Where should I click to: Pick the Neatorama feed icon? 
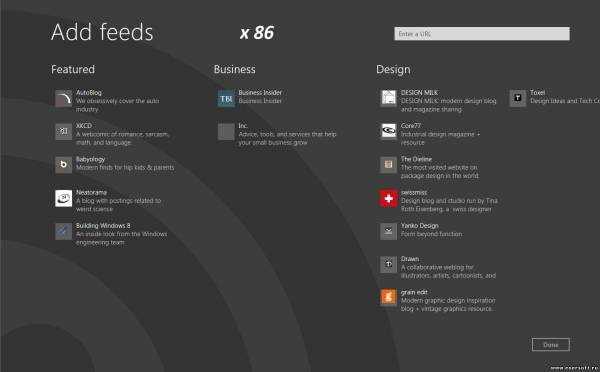[x=64, y=198]
